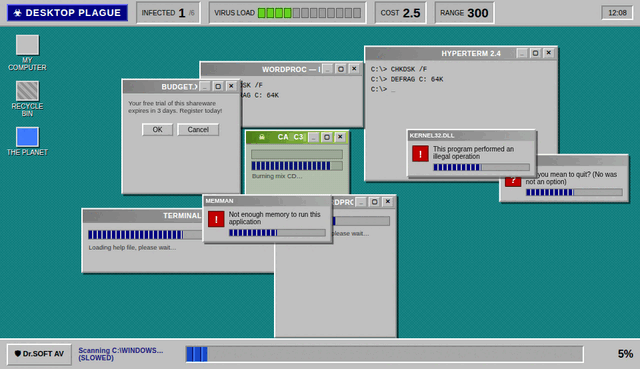This screenshot has width=640, height=369.
Task: Click the KERNEL32.DLL dialog progress bar
Action: pyautogui.click(x=481, y=167)
